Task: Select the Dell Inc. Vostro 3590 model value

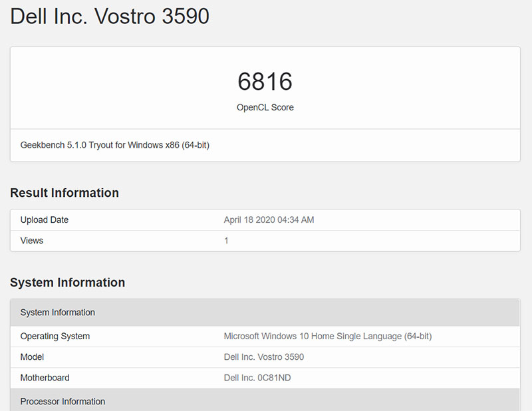Action: pyautogui.click(x=265, y=357)
